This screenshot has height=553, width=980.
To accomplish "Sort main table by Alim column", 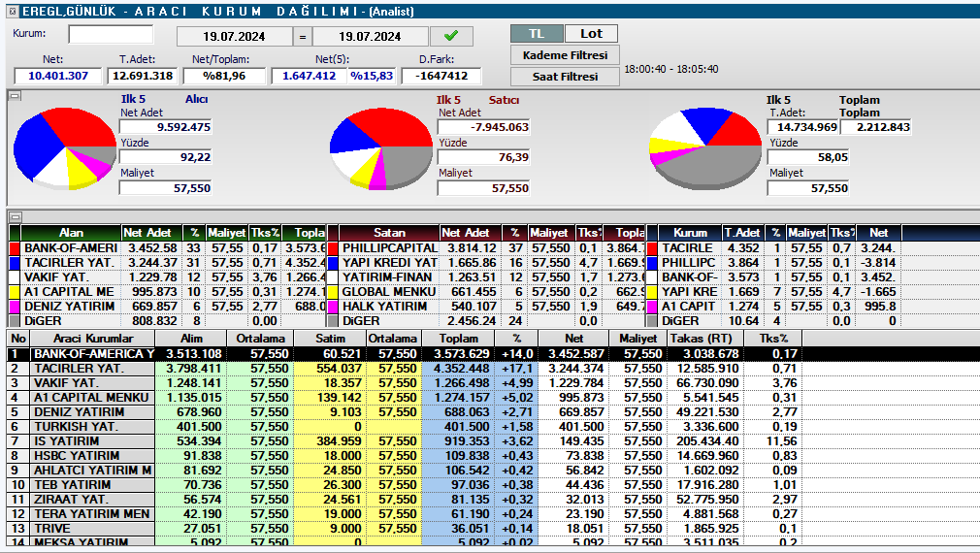I will coord(191,338).
